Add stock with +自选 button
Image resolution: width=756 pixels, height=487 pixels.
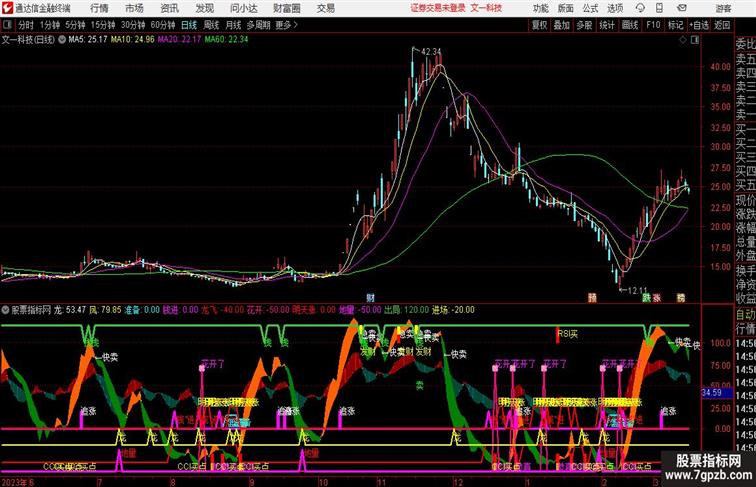(699, 25)
